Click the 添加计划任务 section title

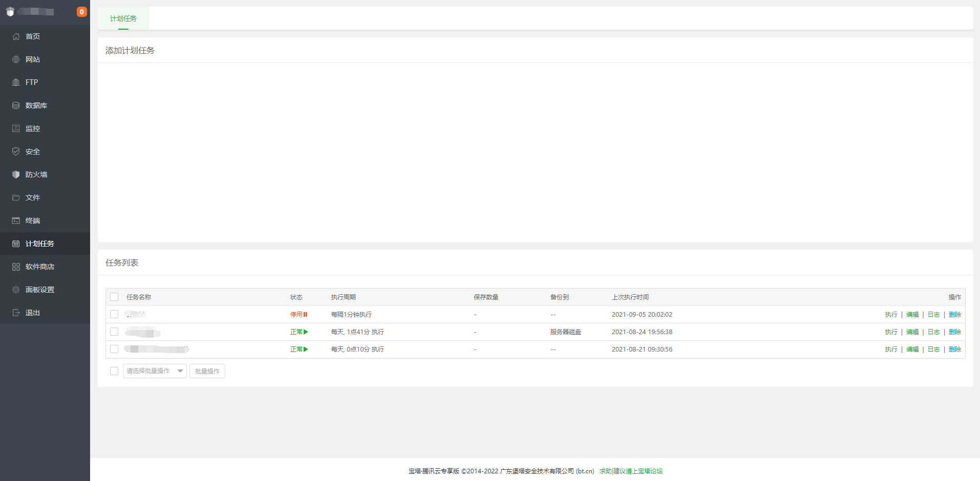click(130, 51)
